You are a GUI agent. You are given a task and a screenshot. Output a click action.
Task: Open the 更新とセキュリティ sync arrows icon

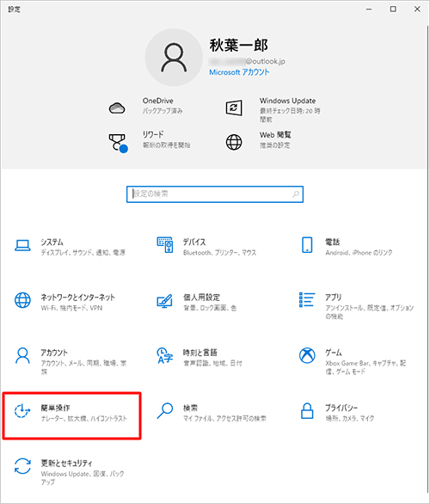point(22,466)
